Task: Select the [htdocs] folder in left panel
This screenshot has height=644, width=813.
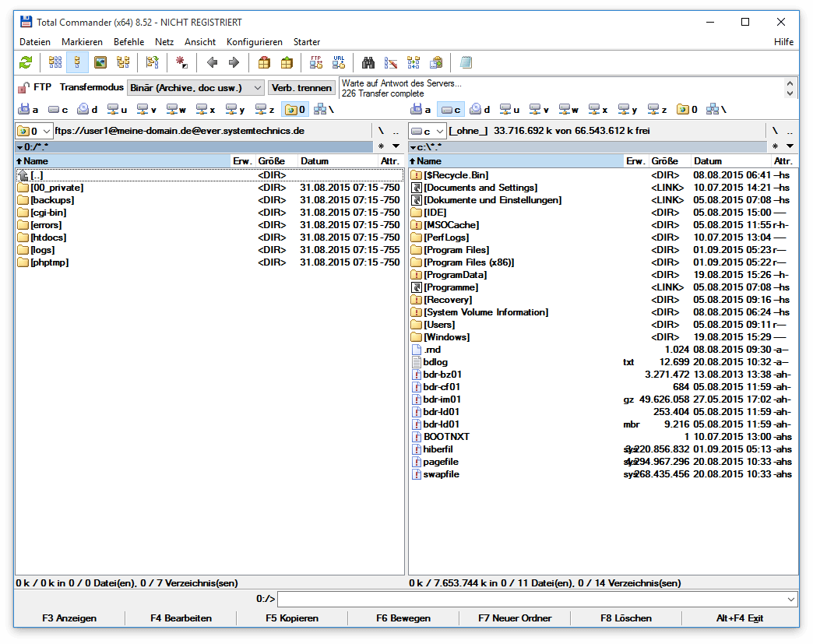Action: 209,238
